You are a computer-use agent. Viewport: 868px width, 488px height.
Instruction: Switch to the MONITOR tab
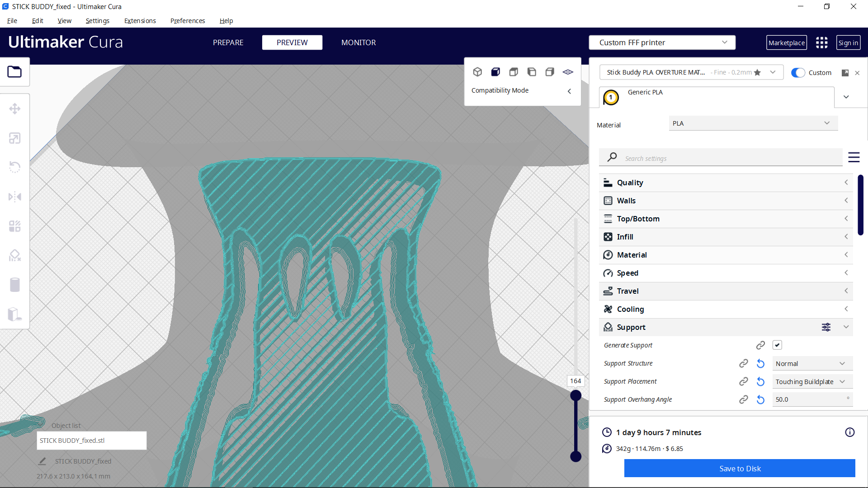[359, 42]
